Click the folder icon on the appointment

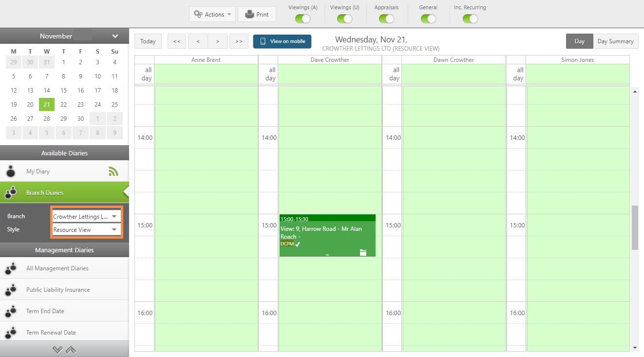click(362, 252)
